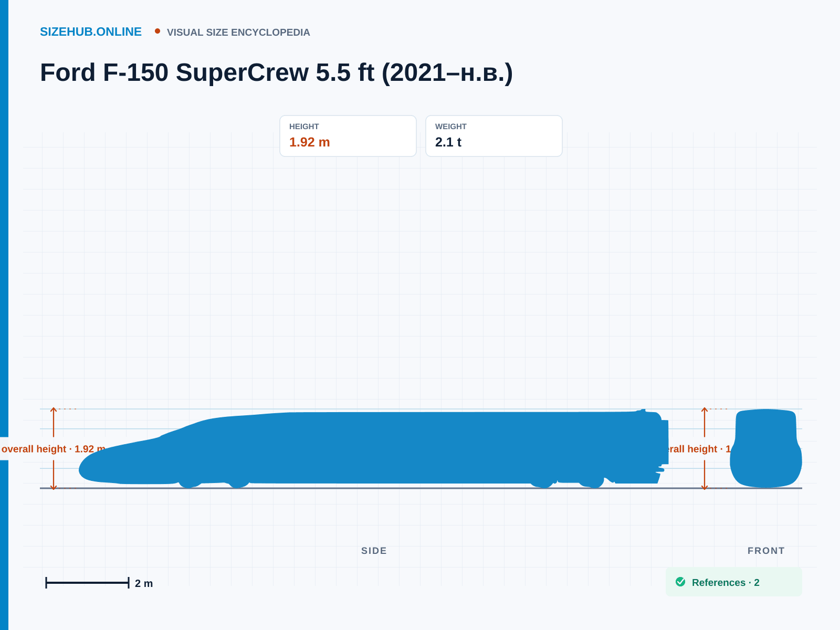Click the 1.92 m height value
840x630 pixels.
pos(310,142)
